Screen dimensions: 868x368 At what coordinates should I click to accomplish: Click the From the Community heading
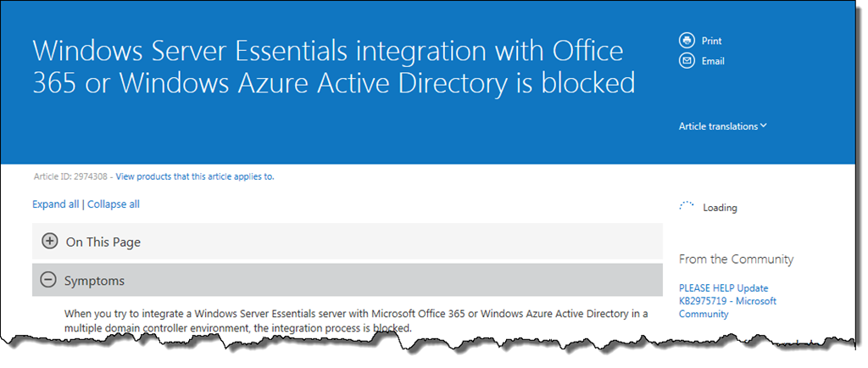coord(736,259)
